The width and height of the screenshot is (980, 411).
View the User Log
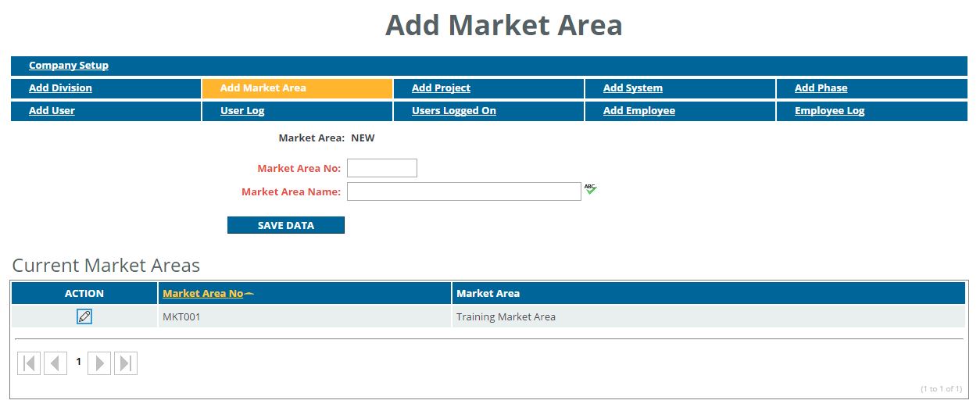[242, 111]
